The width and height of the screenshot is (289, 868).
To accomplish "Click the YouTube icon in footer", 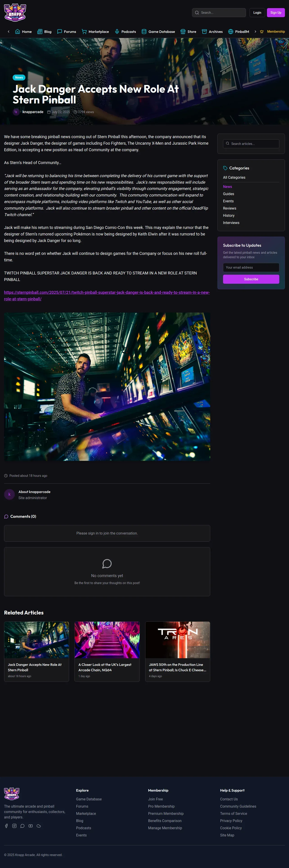I will 31,826.
